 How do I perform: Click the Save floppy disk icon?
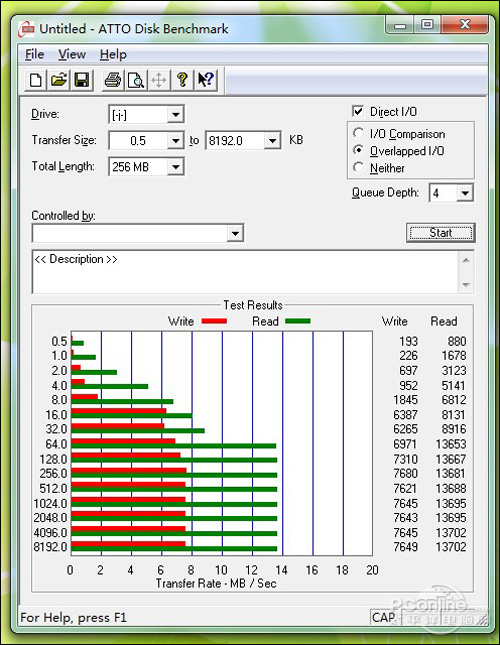click(x=82, y=80)
